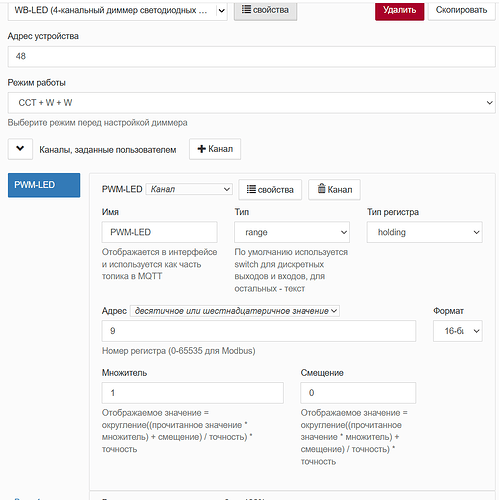The image size is (499, 500).
Task: Collapse user-defined channels chevron
Action: point(20,149)
